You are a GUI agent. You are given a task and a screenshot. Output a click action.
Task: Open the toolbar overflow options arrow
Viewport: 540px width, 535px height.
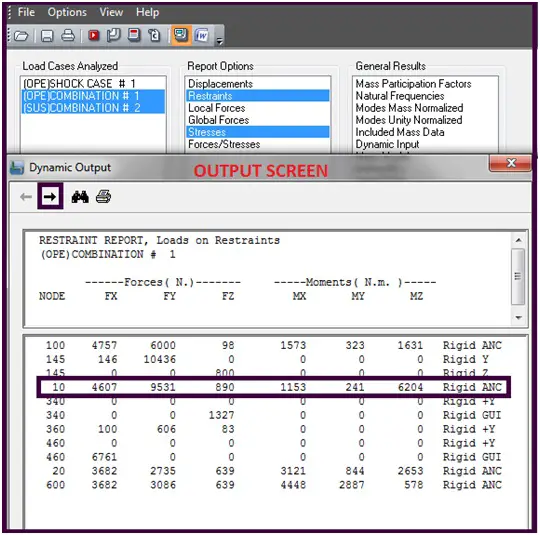coord(219,41)
